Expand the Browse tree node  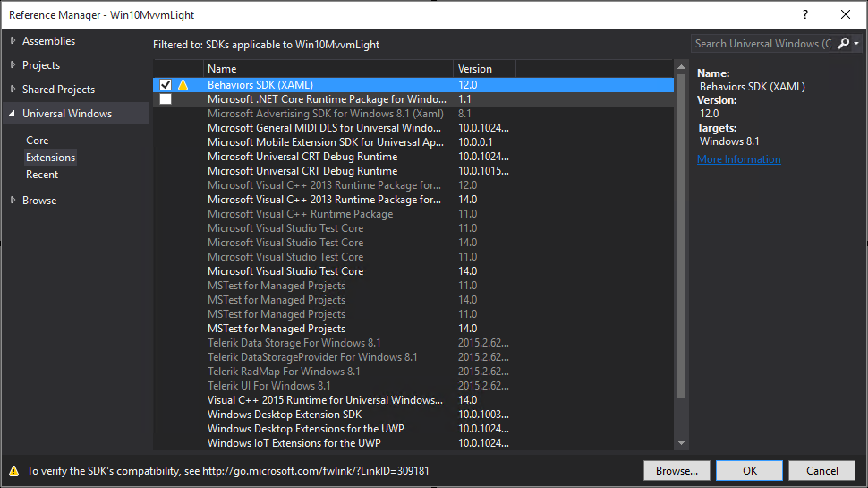pos(13,200)
